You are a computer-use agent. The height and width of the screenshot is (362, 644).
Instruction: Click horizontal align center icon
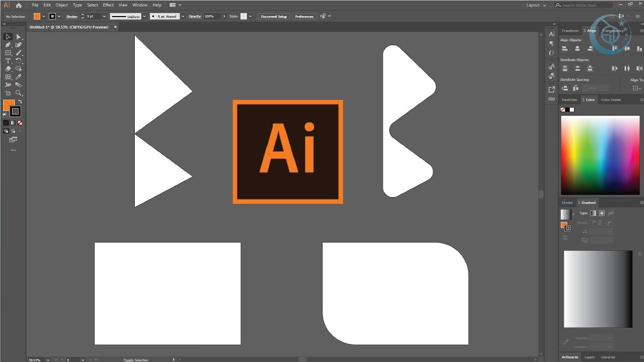click(x=577, y=49)
